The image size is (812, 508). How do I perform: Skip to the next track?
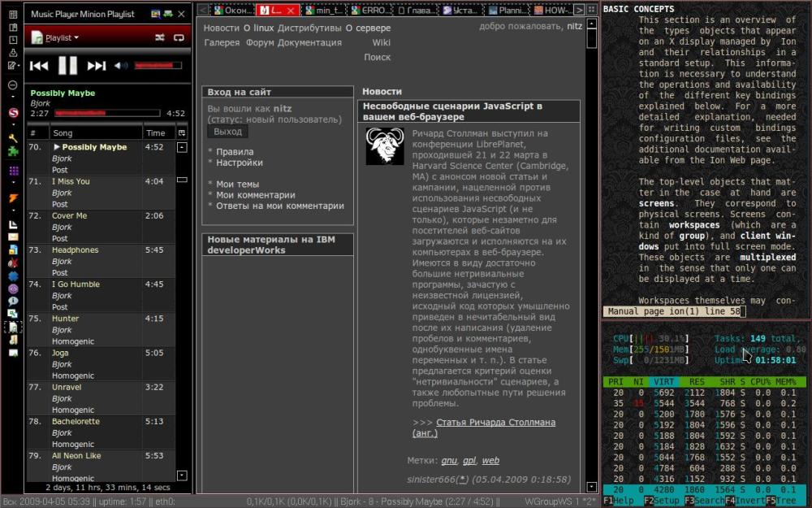pos(97,65)
